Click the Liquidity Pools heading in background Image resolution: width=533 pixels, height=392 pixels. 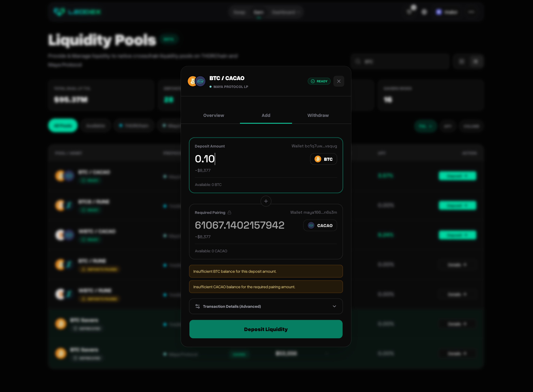102,40
